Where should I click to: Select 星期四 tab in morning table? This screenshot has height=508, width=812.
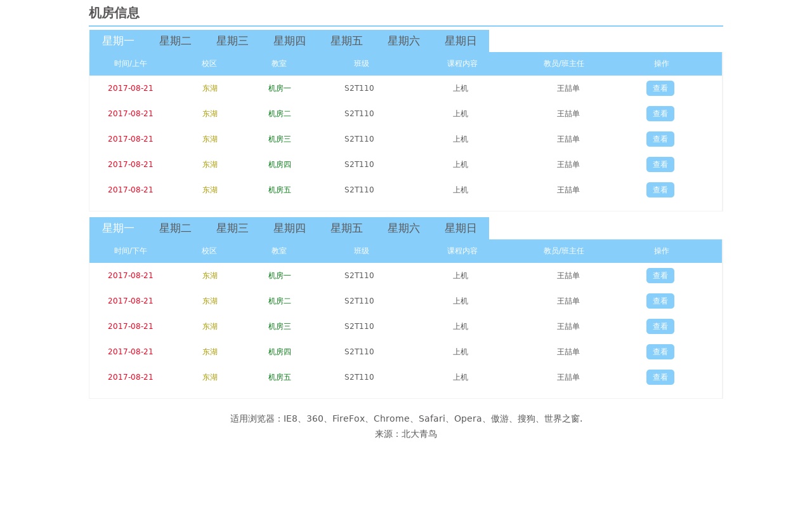289,41
